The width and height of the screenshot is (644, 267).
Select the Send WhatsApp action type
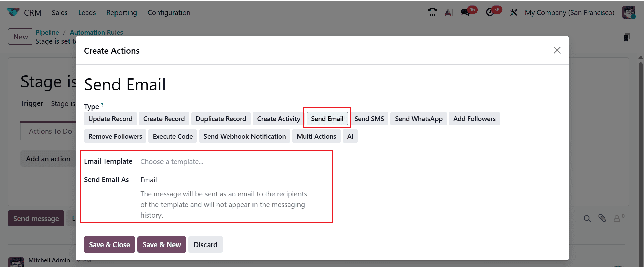point(419,119)
